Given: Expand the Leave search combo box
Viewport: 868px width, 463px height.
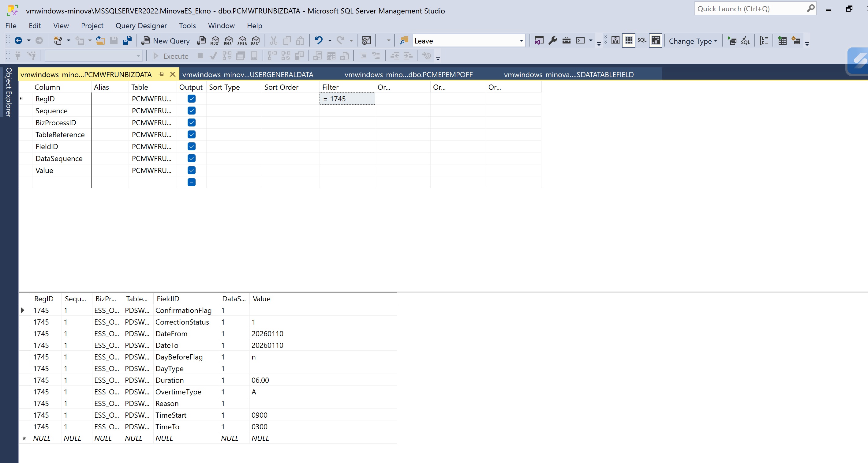Looking at the screenshot, I should pos(521,41).
